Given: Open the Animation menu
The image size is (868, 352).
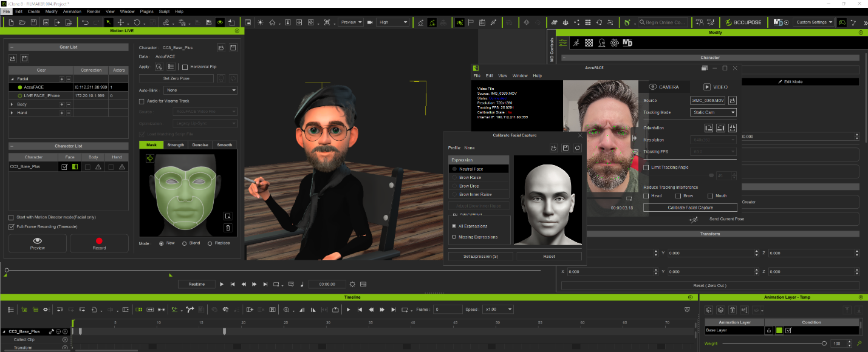Looking at the screenshot, I should click(x=72, y=12).
